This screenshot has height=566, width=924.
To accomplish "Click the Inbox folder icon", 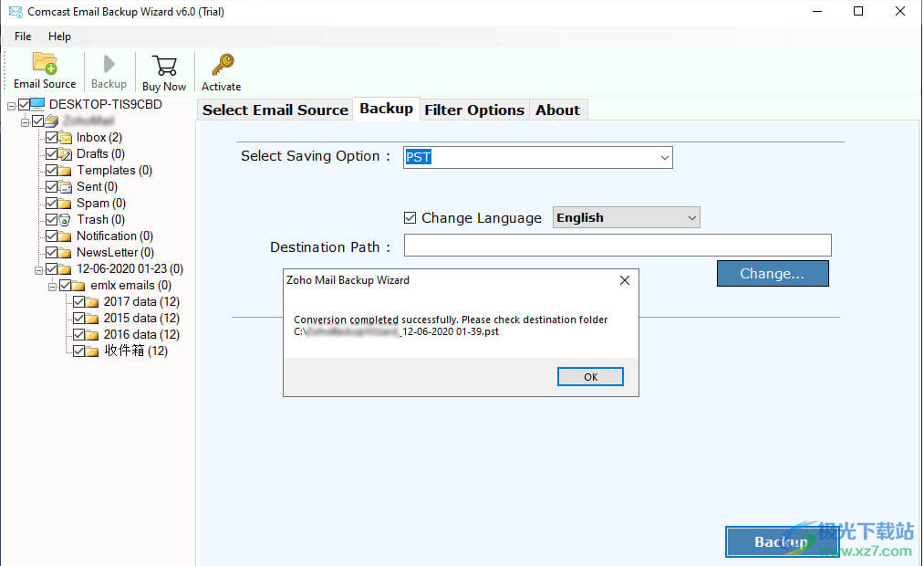I will [66, 138].
